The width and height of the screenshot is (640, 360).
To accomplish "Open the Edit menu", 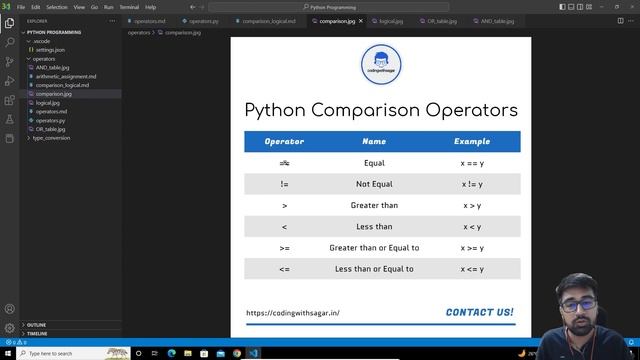I will tap(36, 7).
